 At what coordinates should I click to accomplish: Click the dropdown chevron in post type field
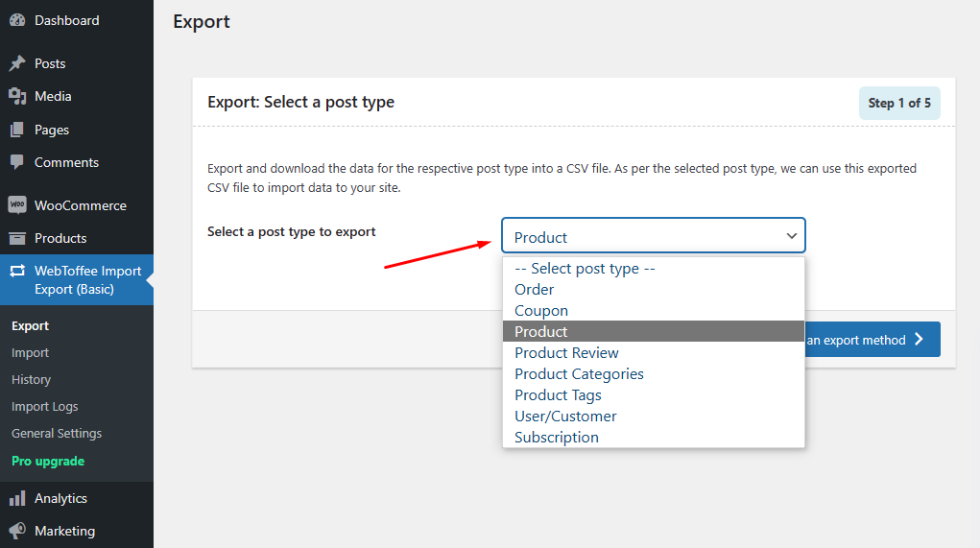791,236
